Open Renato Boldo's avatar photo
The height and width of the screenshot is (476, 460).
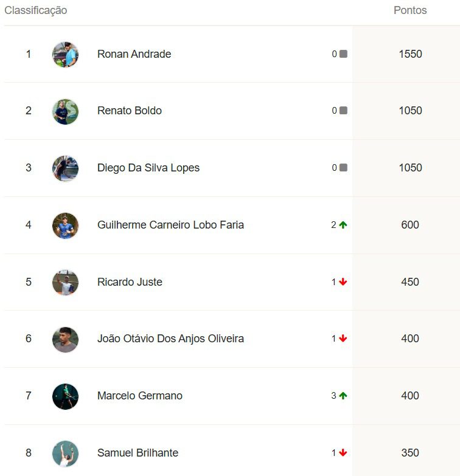coord(65,111)
